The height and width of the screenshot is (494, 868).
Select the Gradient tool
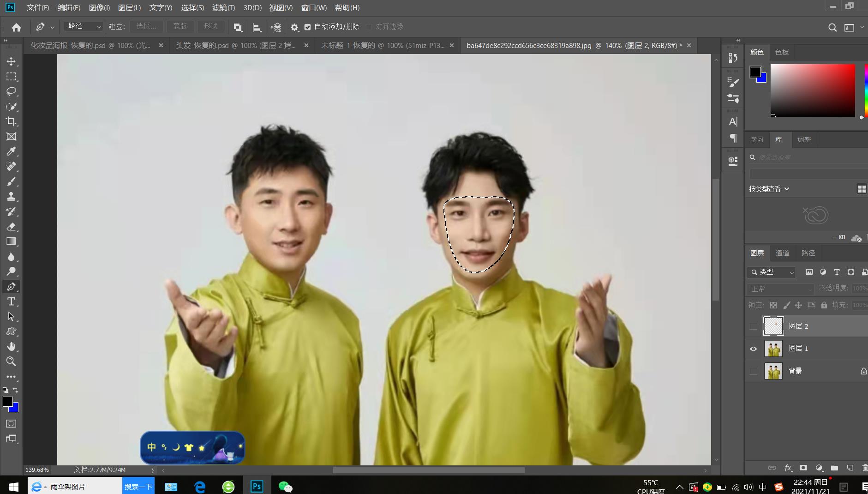(x=11, y=241)
